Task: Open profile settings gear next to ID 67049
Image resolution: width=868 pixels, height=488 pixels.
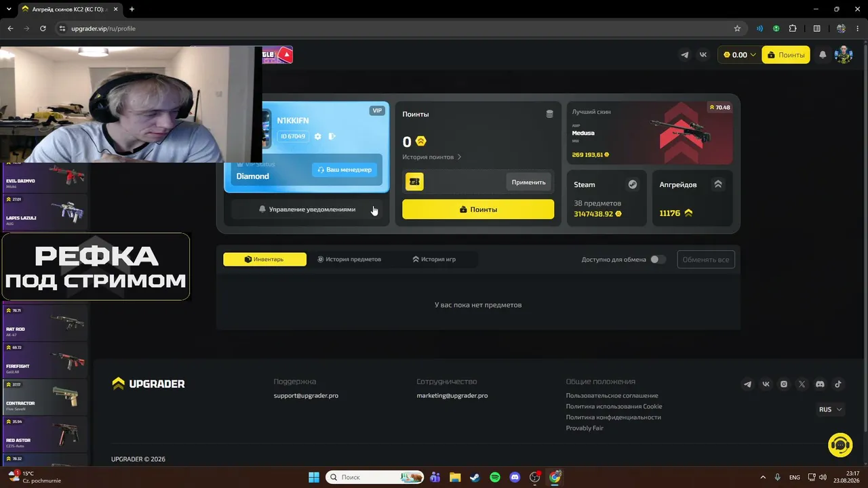Action: 317,136
